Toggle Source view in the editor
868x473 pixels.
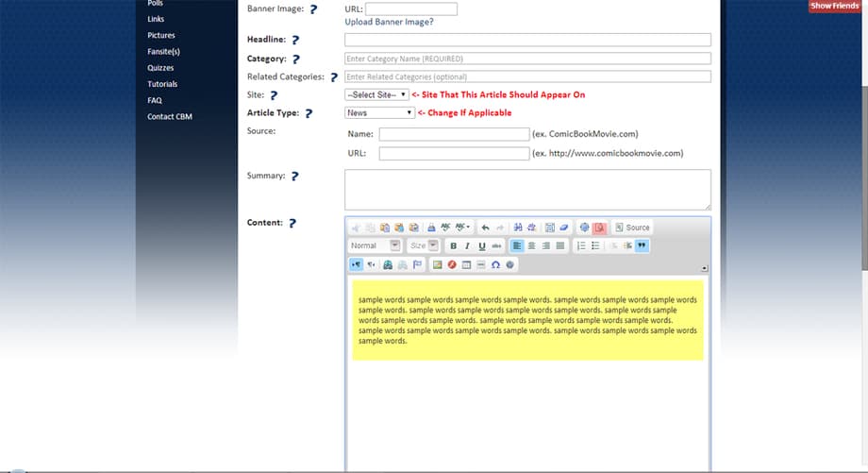(x=632, y=228)
